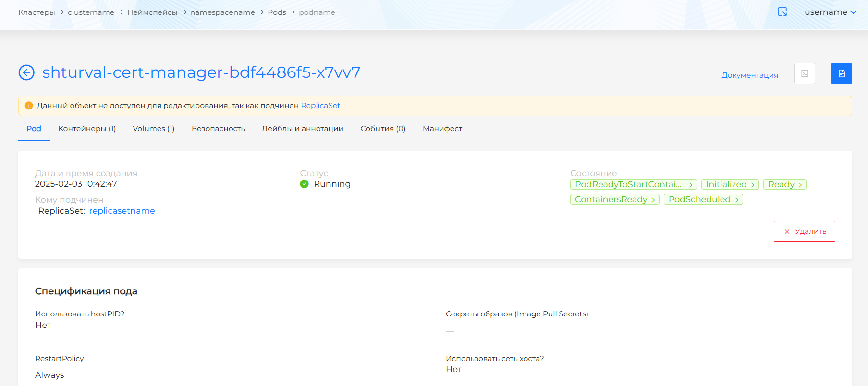Open the Документация link
Image resolution: width=868 pixels, height=386 pixels.
point(749,75)
